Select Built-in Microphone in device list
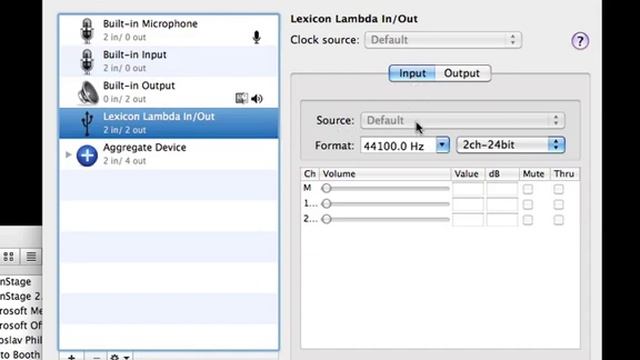Viewport: 640px width, 360px height. pyautogui.click(x=169, y=31)
